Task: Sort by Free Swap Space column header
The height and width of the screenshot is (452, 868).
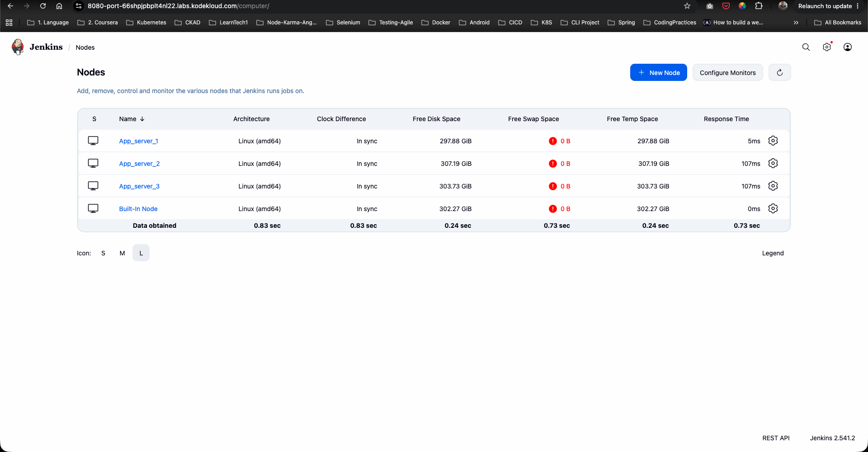Action: (x=533, y=119)
